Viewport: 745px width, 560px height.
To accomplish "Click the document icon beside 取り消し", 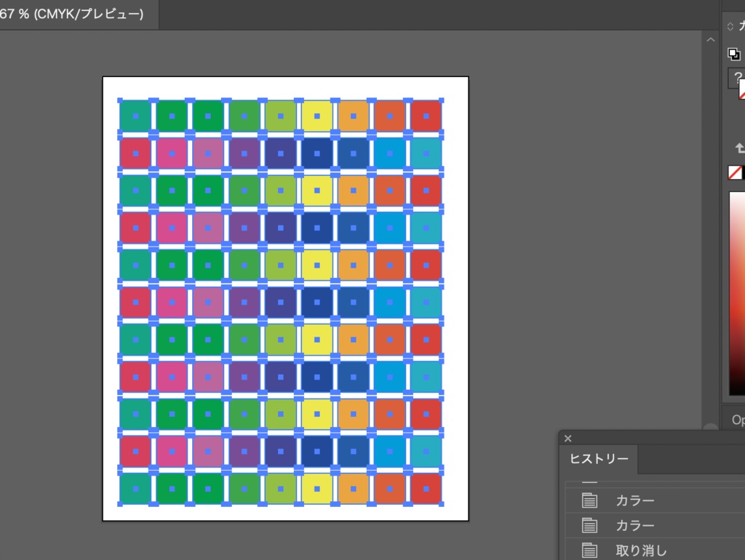I will 589,550.
